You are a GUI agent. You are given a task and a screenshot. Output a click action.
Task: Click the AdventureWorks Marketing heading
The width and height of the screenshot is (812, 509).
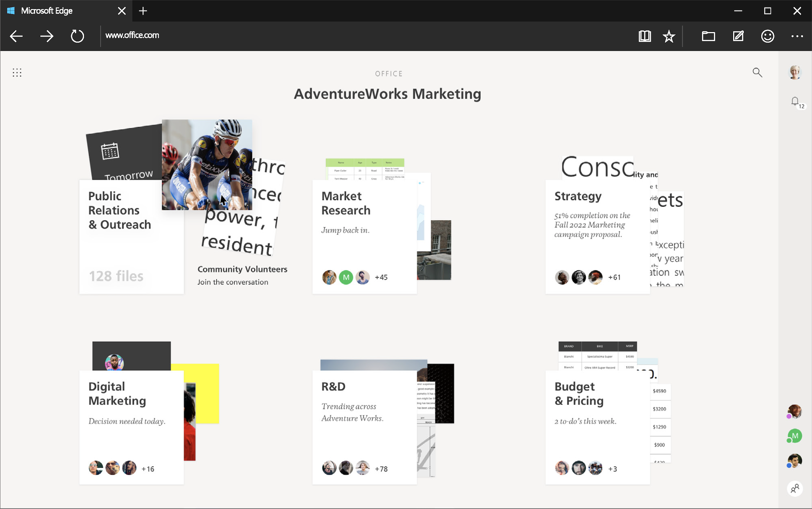387,94
